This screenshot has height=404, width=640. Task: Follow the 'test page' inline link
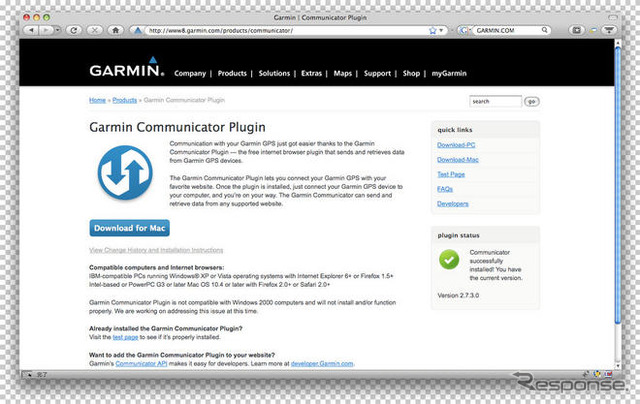coord(125,337)
